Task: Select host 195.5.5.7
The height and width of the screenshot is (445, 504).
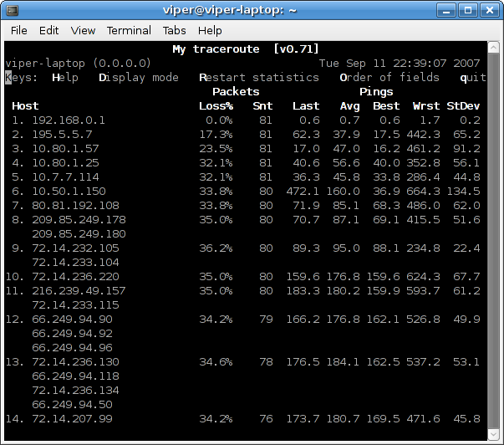Action: point(62,135)
